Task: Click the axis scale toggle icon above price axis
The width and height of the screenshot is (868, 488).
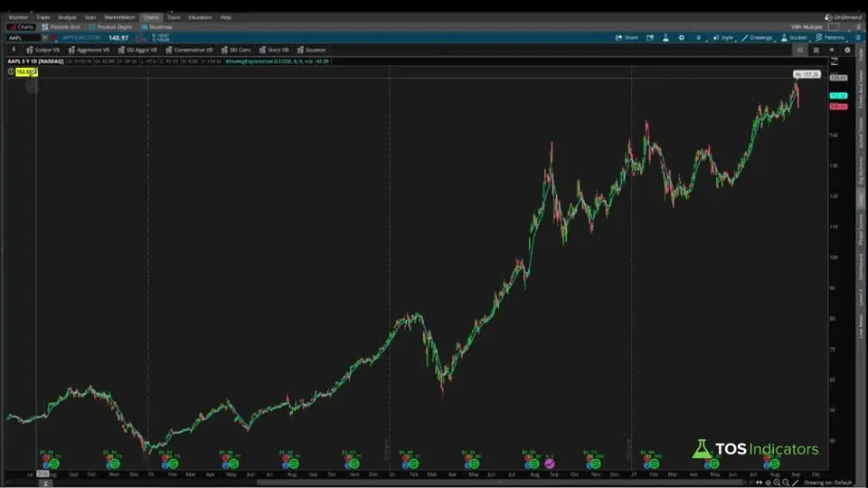Action: pos(835,61)
